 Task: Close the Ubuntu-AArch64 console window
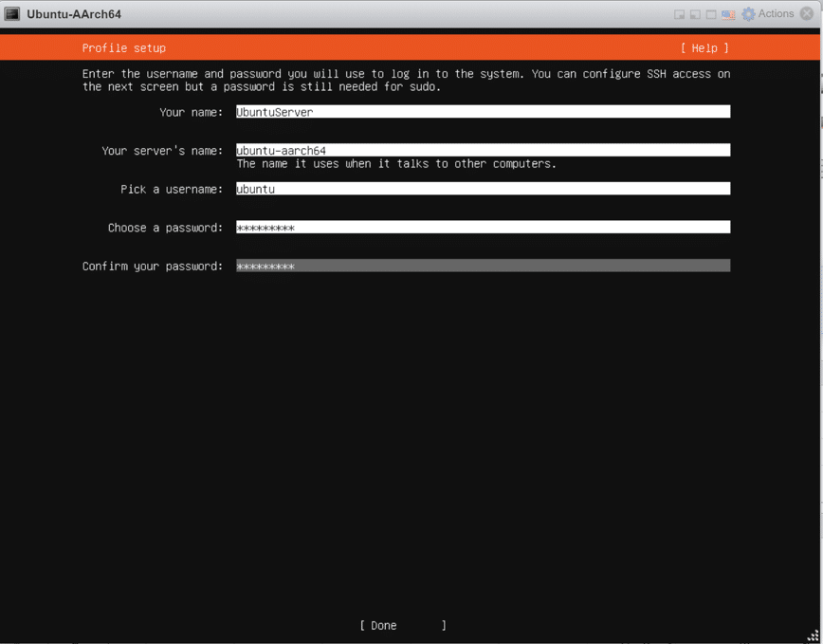807,13
